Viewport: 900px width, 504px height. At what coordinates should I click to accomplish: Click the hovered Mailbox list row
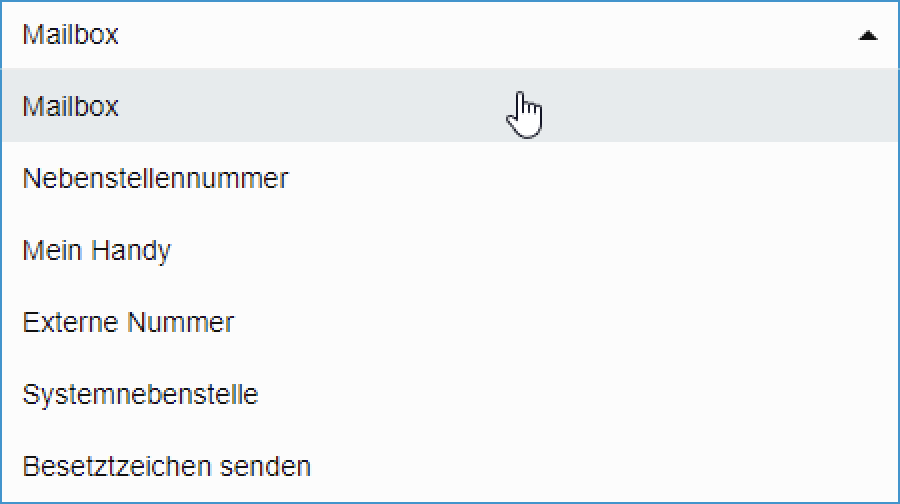coord(300,106)
